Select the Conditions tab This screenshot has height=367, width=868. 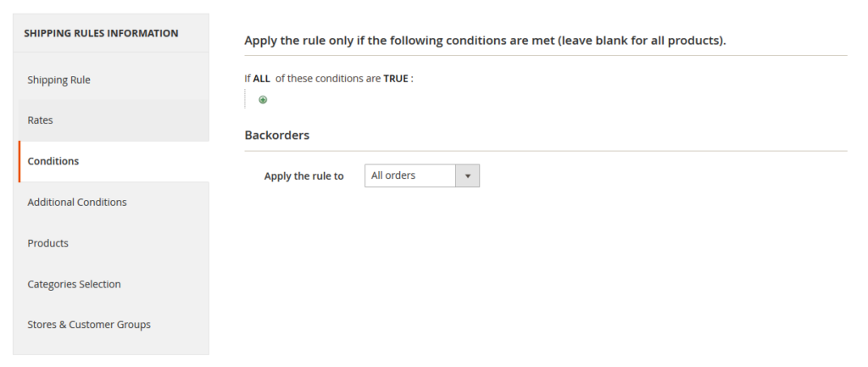(53, 161)
